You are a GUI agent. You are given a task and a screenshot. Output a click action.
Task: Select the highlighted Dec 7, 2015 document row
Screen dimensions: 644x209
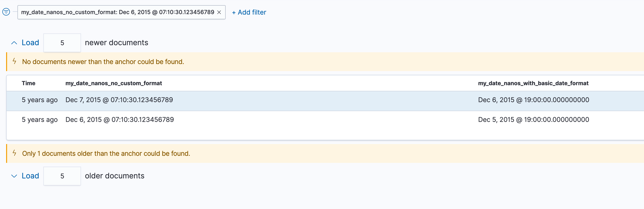(119, 100)
